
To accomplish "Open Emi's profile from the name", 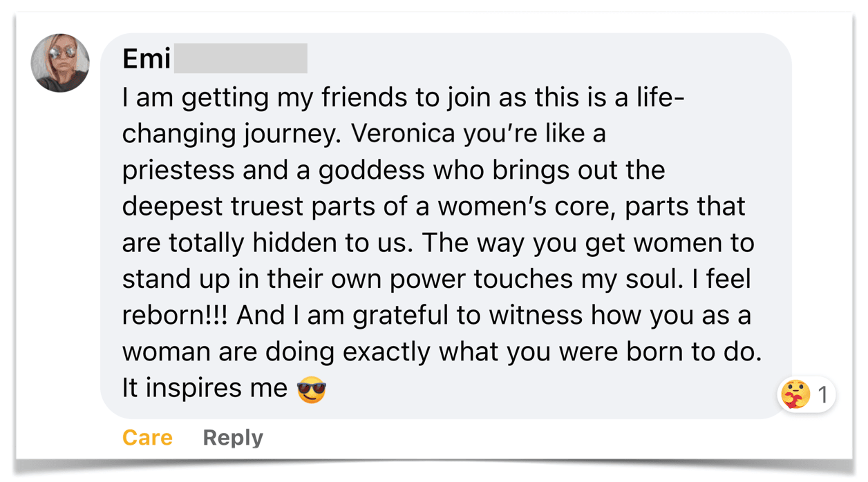I will pos(146,59).
